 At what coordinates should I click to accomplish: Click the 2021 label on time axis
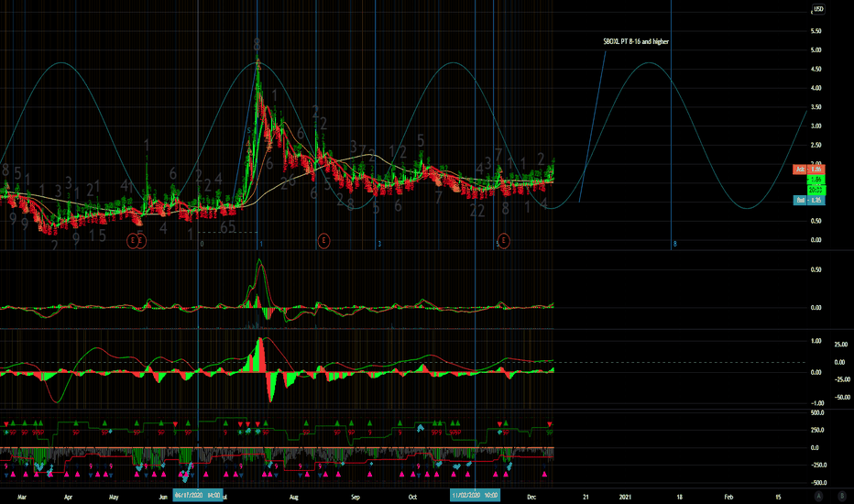(625, 497)
